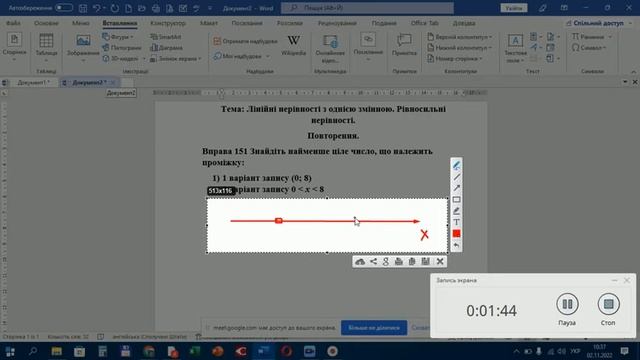Open the Макет ribbon tab
This screenshot has width=640, height=360.
[x=209, y=23]
